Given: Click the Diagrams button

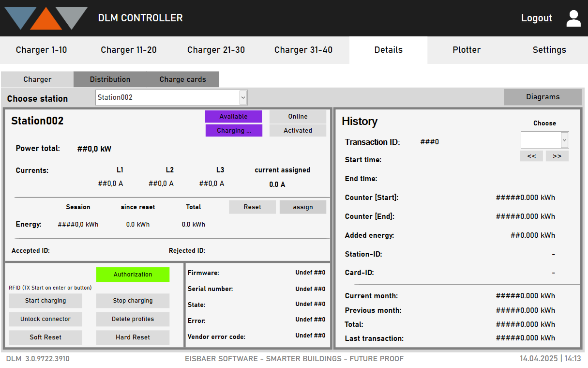Looking at the screenshot, I should tap(543, 97).
